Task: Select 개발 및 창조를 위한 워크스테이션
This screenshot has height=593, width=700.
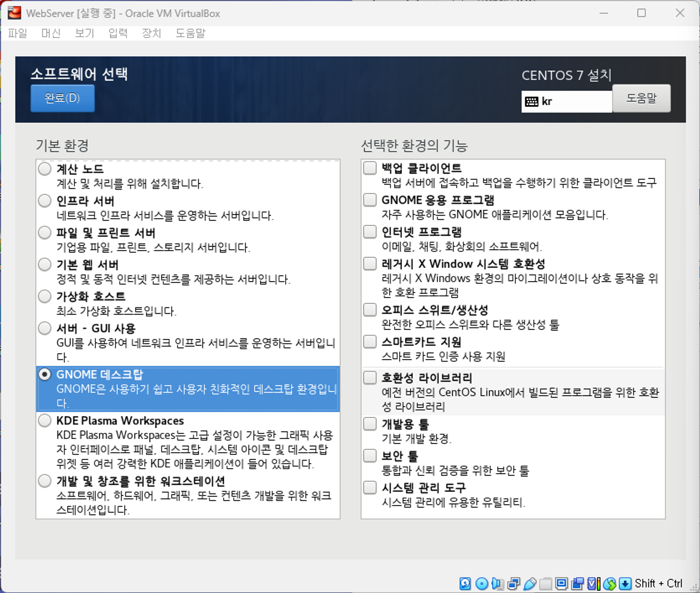Action: (45, 481)
